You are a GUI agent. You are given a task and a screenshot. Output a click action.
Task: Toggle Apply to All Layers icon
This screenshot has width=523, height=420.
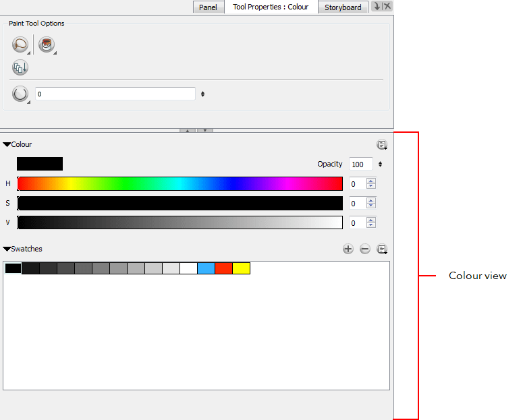pos(20,67)
